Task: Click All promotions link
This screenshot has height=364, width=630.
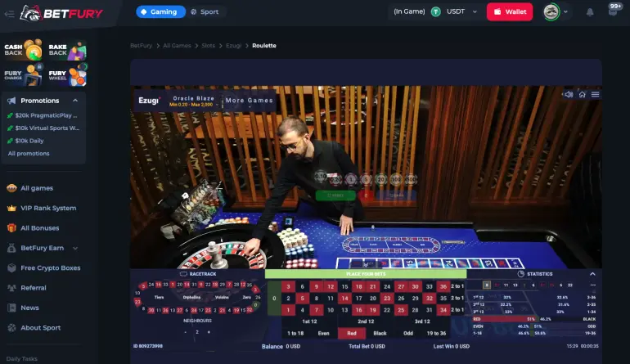Action: pyautogui.click(x=29, y=154)
